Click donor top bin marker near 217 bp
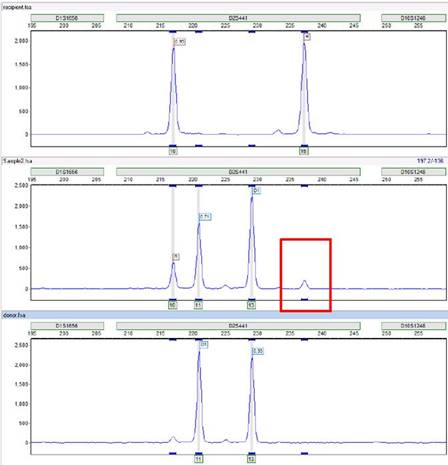This screenshot has width=448, height=466. tap(173, 340)
